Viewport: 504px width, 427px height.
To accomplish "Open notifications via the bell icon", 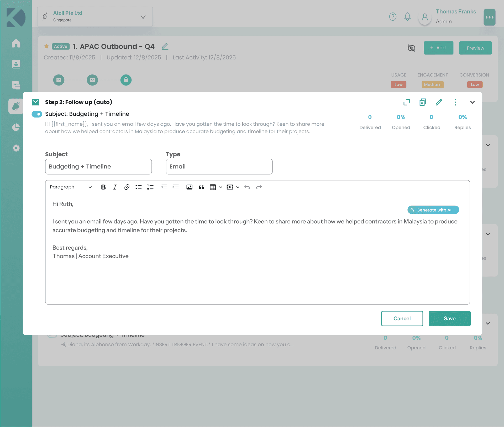I will tap(407, 17).
